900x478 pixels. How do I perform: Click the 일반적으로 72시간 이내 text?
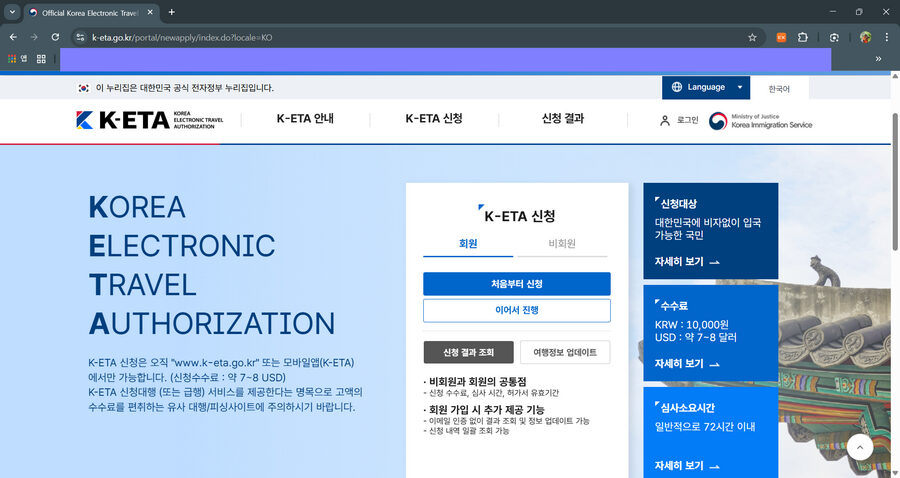point(705,426)
